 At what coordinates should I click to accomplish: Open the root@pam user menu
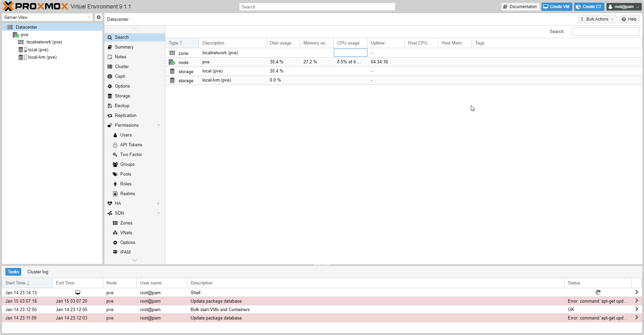[x=624, y=7]
